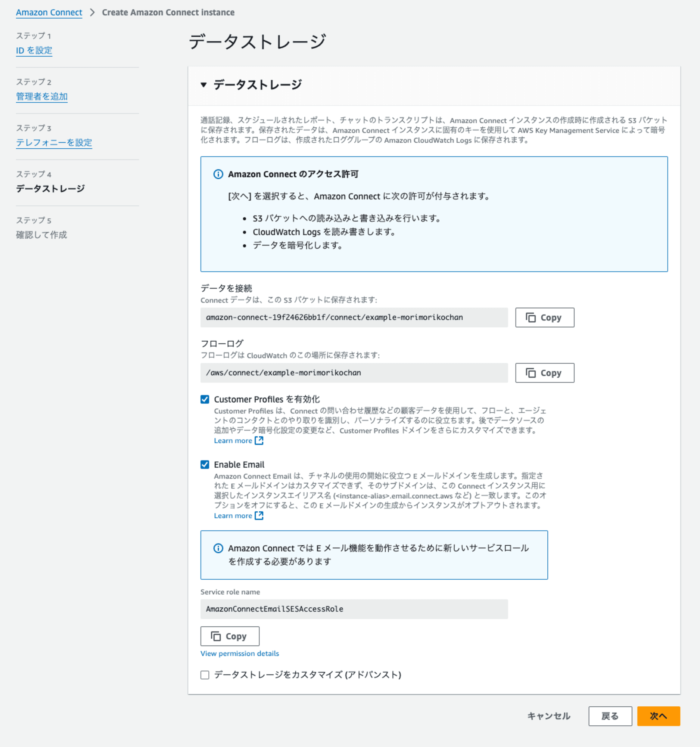This screenshot has width=700, height=747.
Task: Copy the S3 bucket path
Action: (545, 317)
